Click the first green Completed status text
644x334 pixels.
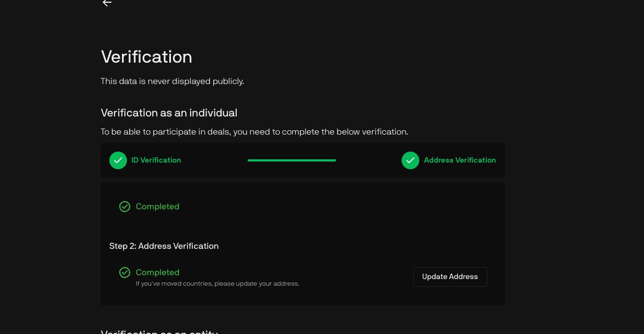coord(157,207)
